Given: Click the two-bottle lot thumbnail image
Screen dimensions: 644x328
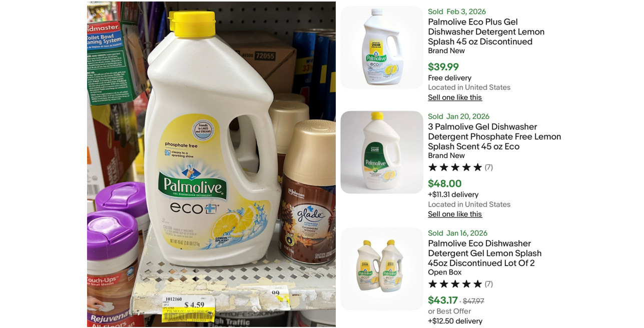Looking at the screenshot, I should pos(382,269).
